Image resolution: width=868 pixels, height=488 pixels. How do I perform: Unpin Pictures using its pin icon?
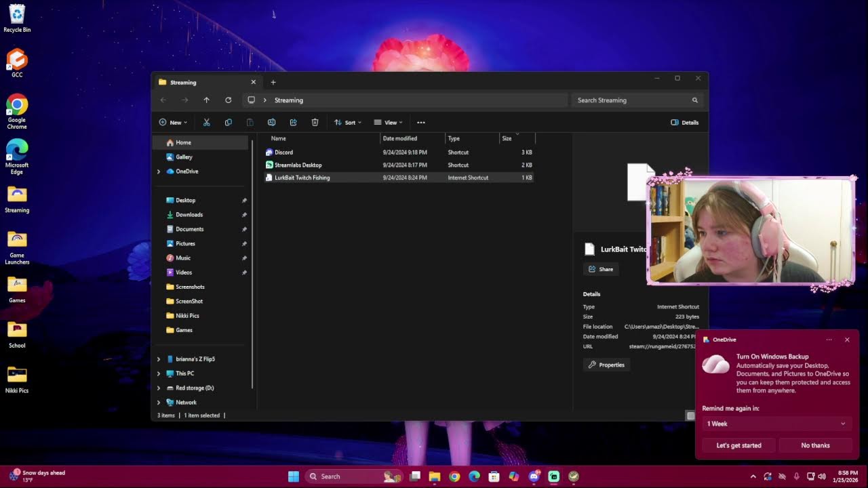(244, 243)
